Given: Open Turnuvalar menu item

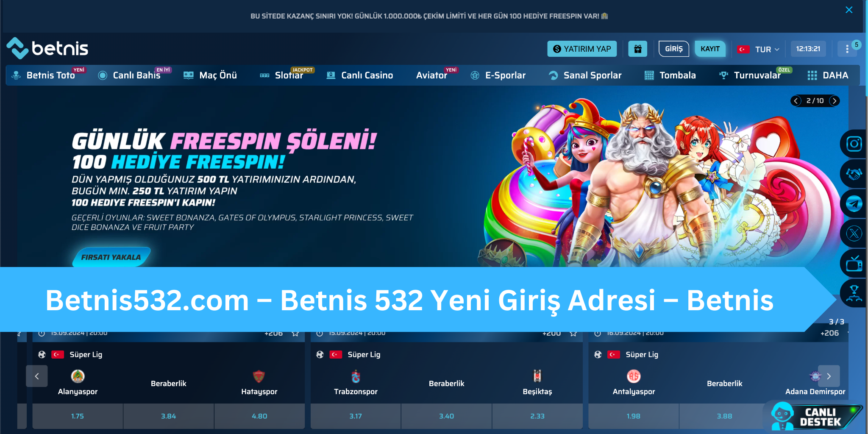Looking at the screenshot, I should pos(750,75).
